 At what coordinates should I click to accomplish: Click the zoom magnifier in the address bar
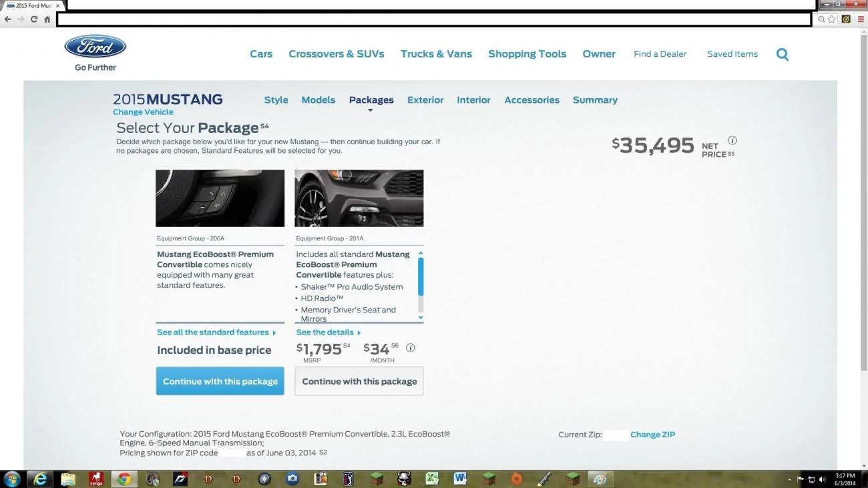(x=821, y=19)
